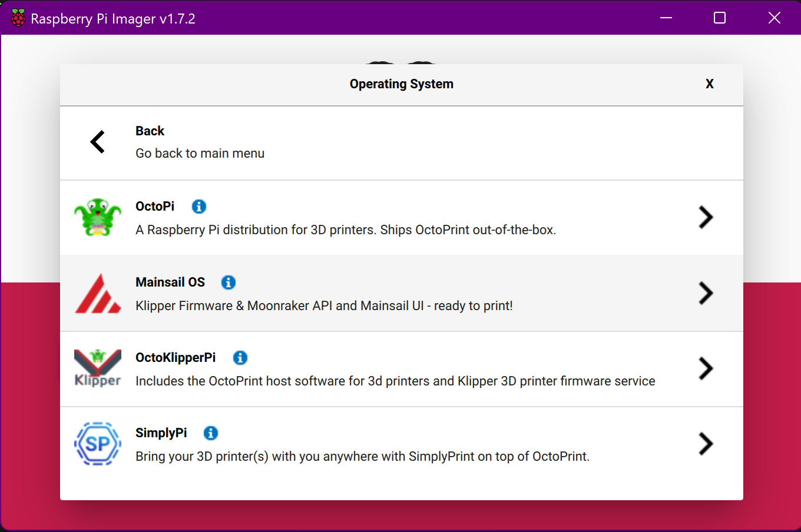Select the Back menu entry
This screenshot has height=532, width=801.
[x=402, y=143]
